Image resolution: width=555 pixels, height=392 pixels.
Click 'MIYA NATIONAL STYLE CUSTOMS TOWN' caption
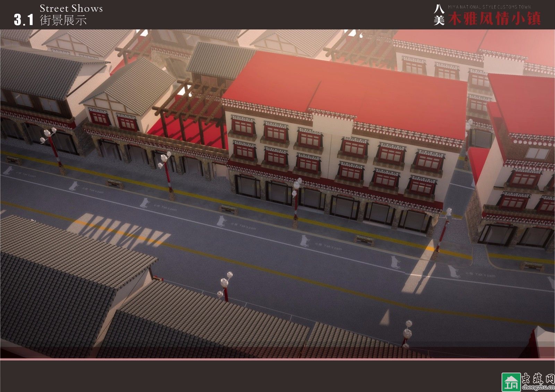[489, 7]
